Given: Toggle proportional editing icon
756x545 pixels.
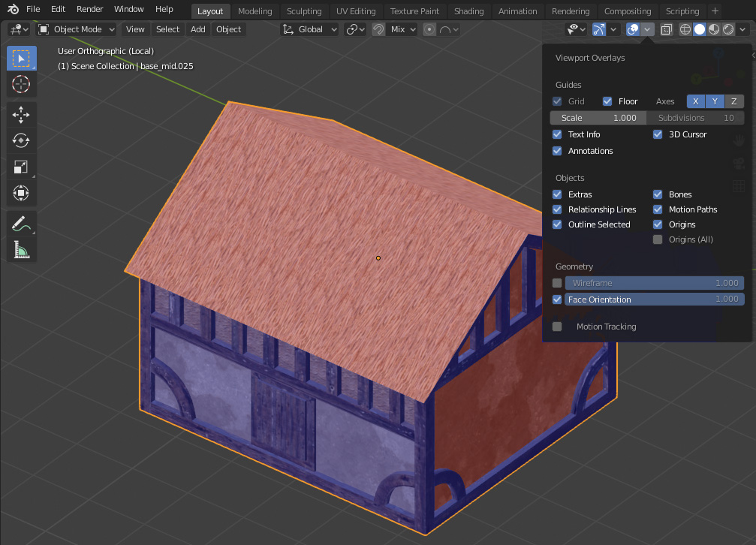Looking at the screenshot, I should (429, 29).
